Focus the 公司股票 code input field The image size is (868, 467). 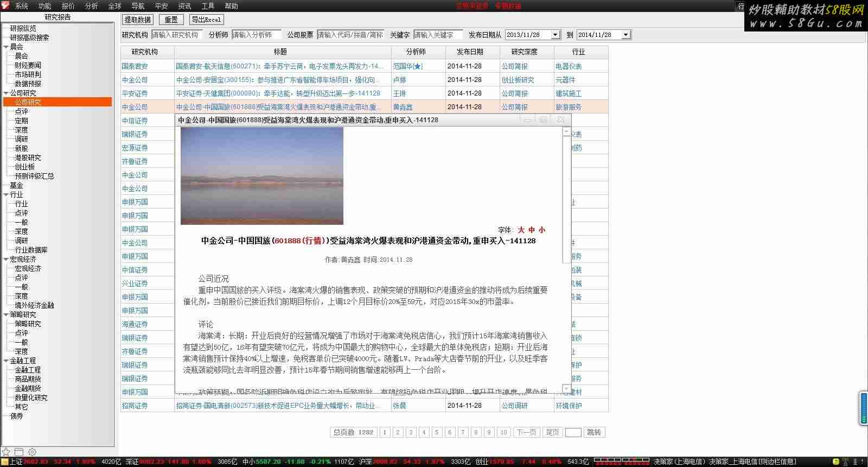coord(350,35)
